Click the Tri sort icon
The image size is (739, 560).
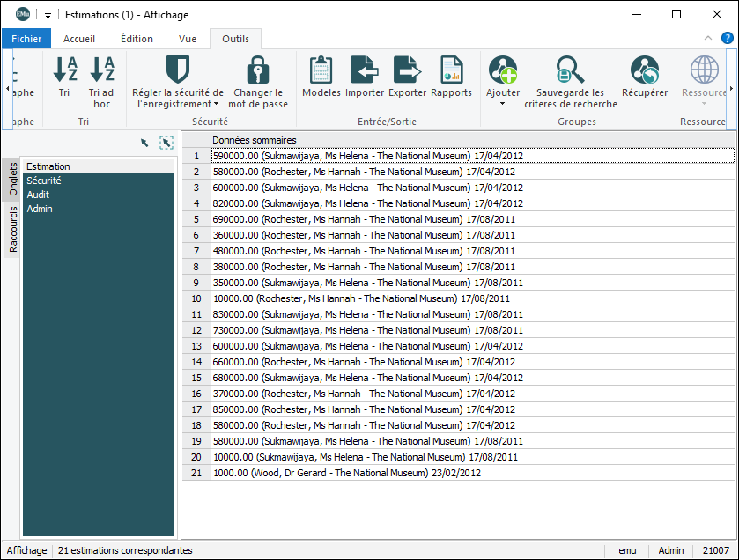[64, 71]
